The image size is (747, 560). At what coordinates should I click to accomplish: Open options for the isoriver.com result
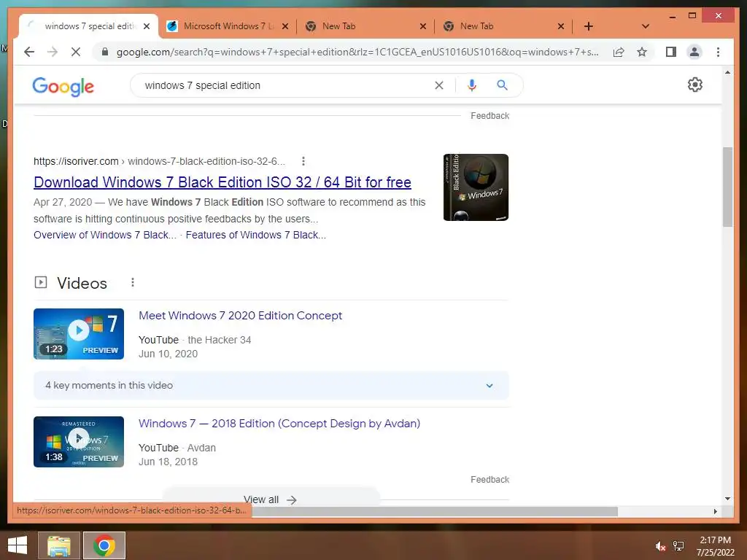[x=303, y=161]
